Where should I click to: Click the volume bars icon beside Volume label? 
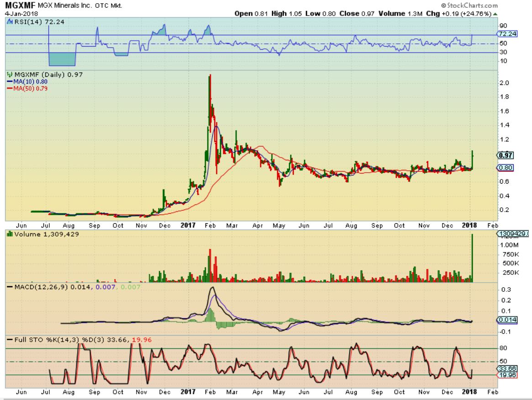10,234
